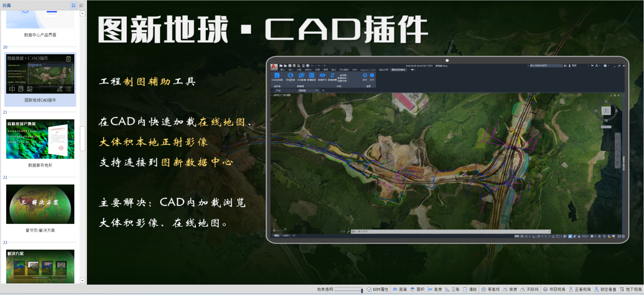Screen dimensions: 644x295
Task: Click the 工程制图辅助工具 text on the slide
Action: (147, 81)
